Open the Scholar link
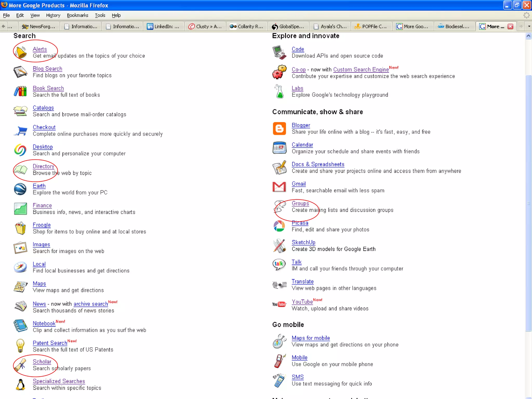Screen dimensions: 532x399 tap(42, 362)
